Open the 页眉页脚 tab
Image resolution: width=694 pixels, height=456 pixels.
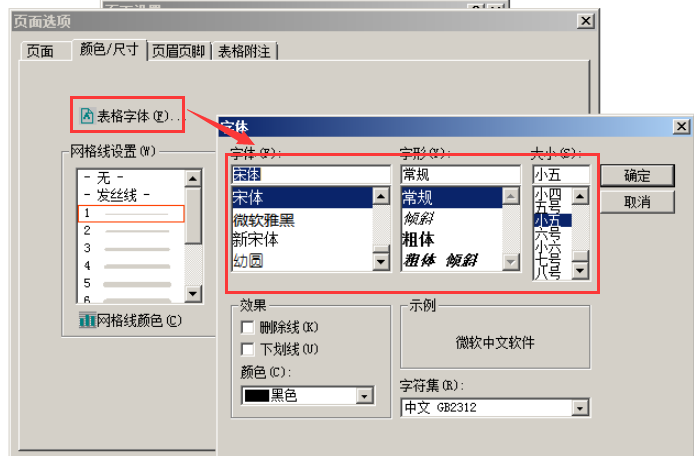click(x=179, y=51)
